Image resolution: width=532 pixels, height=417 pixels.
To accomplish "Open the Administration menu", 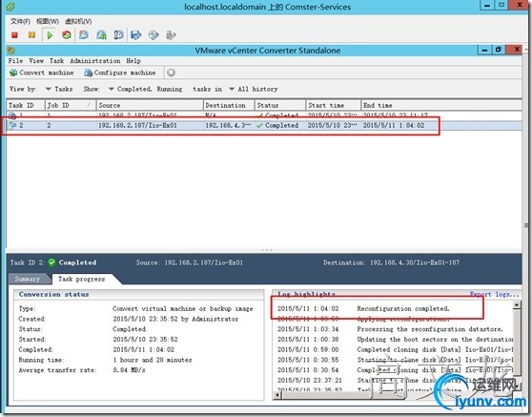I will pos(95,61).
